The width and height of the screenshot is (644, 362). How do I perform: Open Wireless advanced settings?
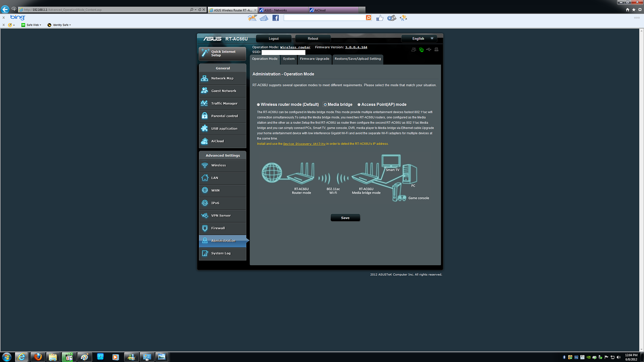222,165
